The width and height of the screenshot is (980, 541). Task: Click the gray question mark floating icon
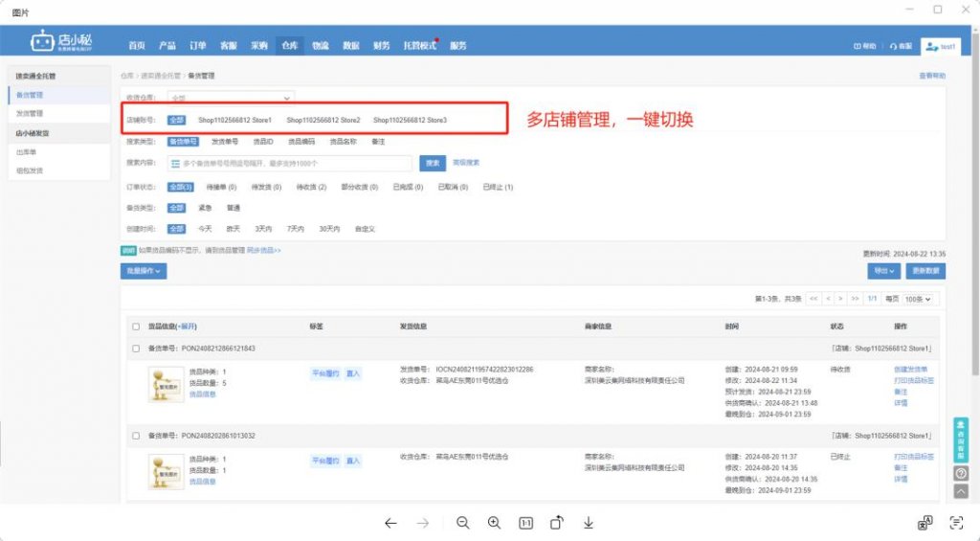tap(961, 473)
